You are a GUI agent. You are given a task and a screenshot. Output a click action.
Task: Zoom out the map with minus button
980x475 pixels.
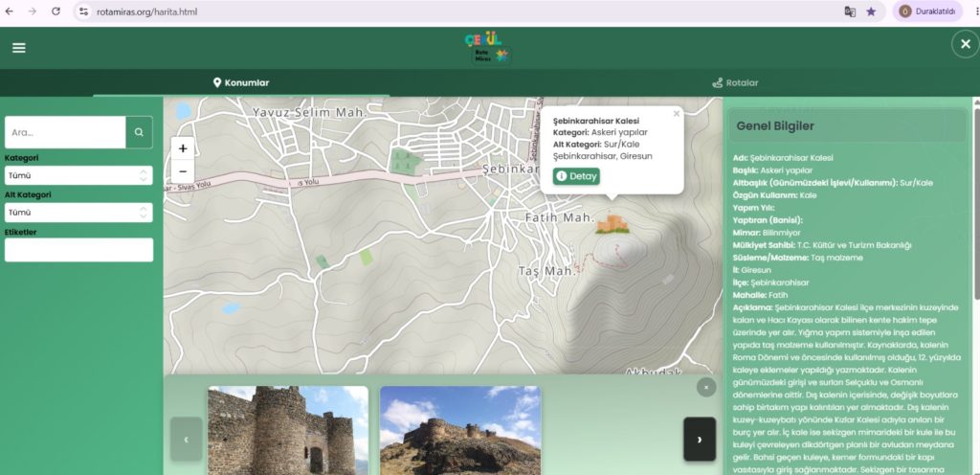click(x=183, y=171)
